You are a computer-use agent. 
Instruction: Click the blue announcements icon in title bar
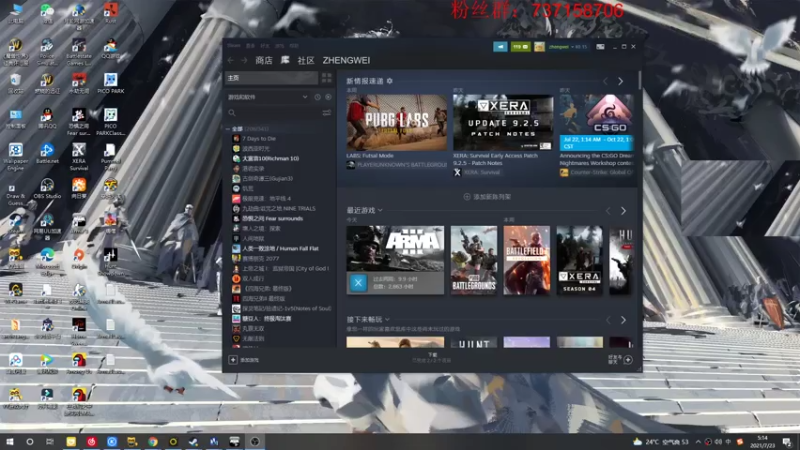tap(500, 46)
